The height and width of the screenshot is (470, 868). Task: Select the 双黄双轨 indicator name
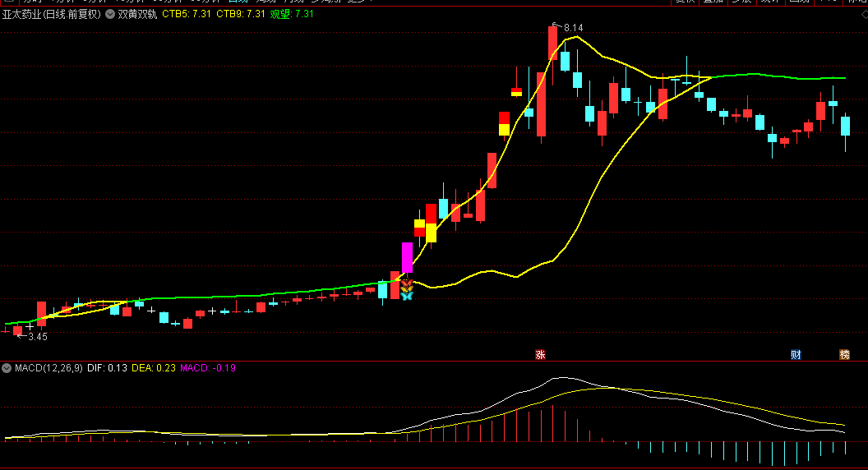point(137,15)
